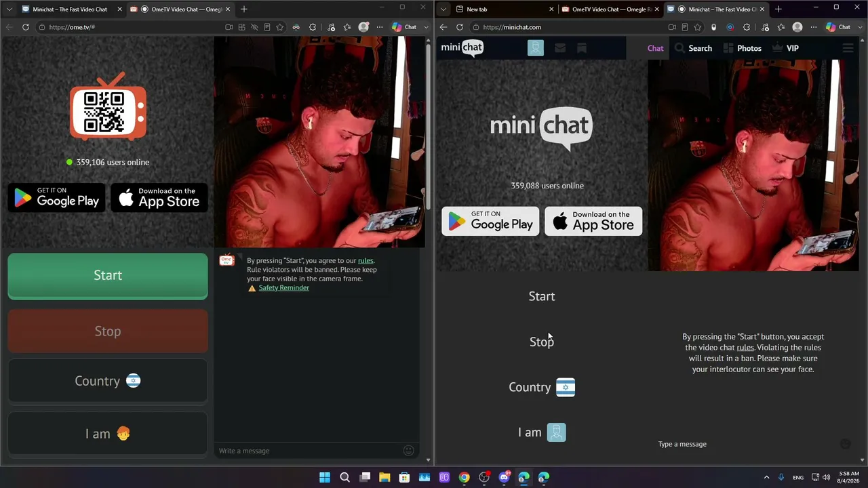
Task: Open the Minichat profile avatar icon
Action: pyautogui.click(x=536, y=48)
